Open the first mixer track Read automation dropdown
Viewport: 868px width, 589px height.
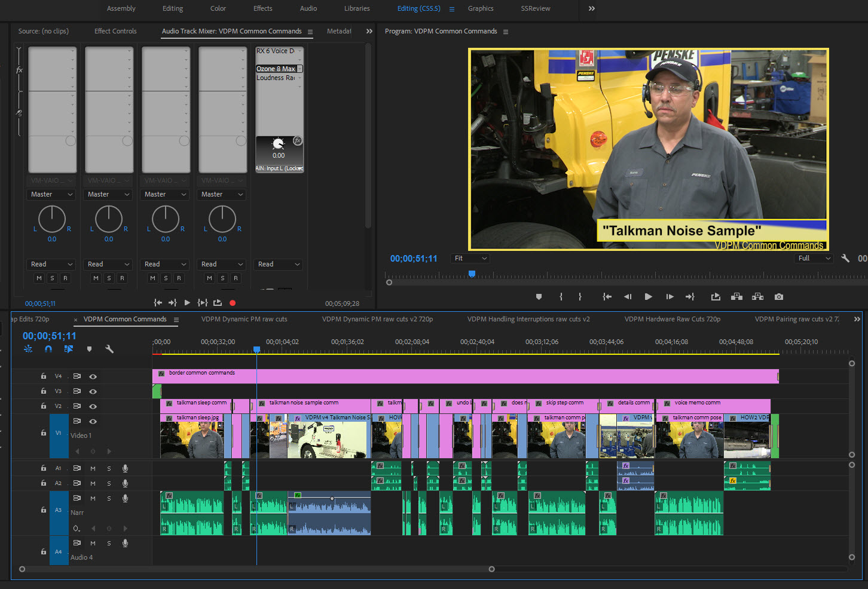pos(52,264)
